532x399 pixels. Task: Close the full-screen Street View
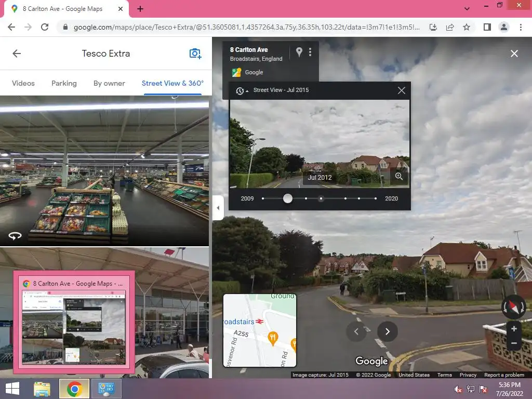[x=514, y=54]
